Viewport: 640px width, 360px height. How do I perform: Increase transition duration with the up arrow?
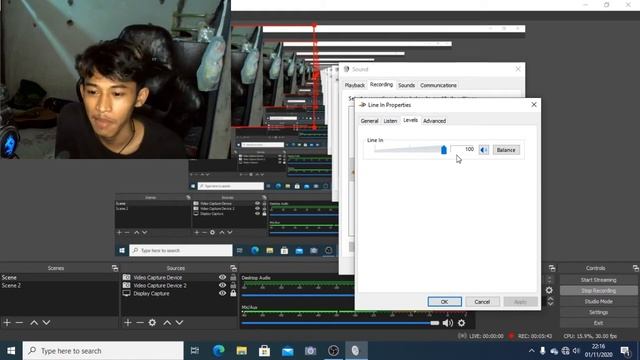(550, 300)
